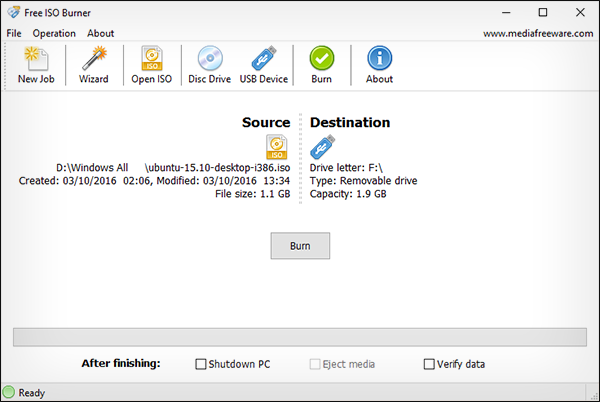600x402 pixels.
Task: Click the Destination USB drive icon
Action: (322, 147)
